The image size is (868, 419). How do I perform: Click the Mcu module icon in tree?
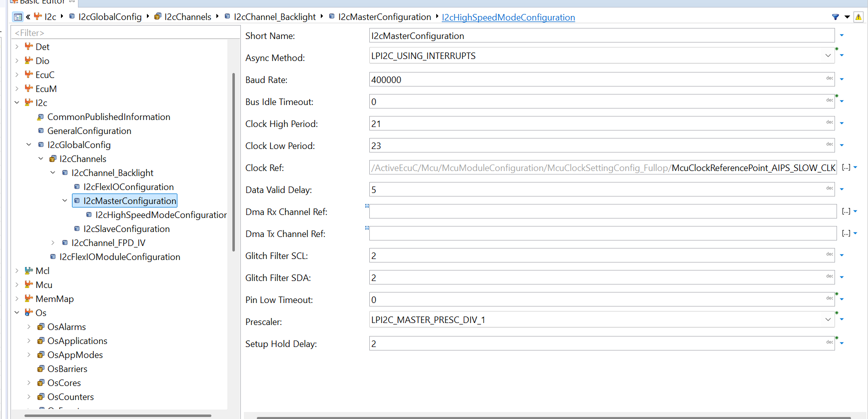(x=29, y=284)
